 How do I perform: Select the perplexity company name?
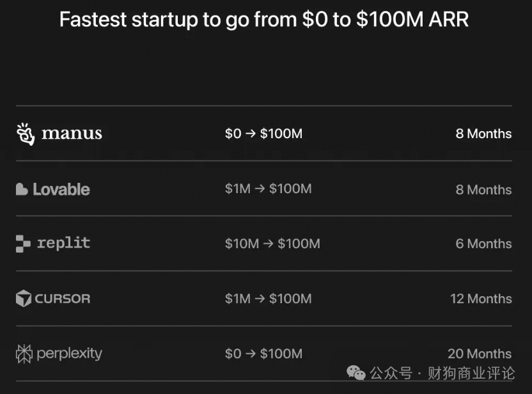tap(69, 354)
